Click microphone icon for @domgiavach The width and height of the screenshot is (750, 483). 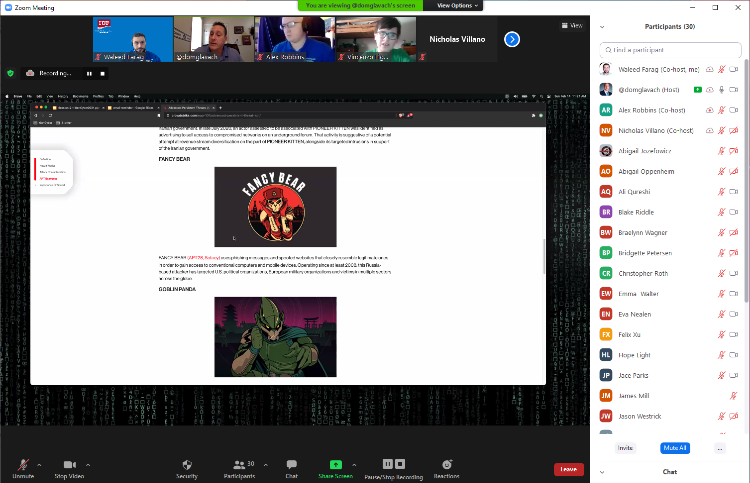click(722, 90)
